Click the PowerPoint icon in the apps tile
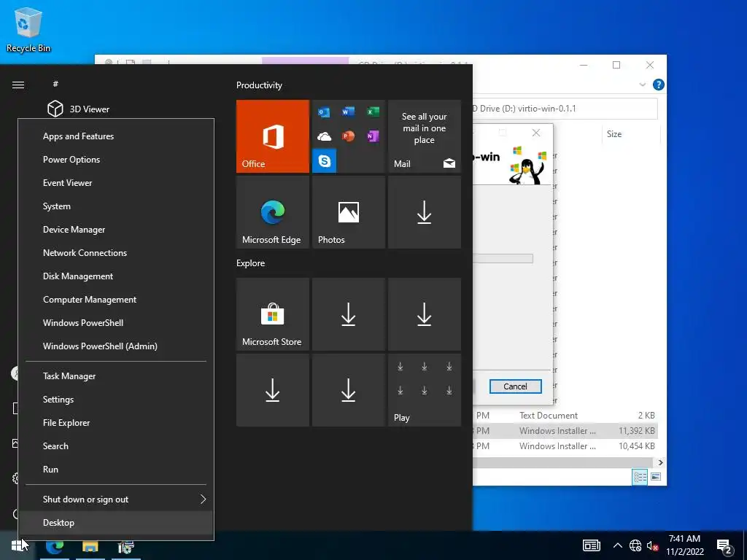 [348, 136]
